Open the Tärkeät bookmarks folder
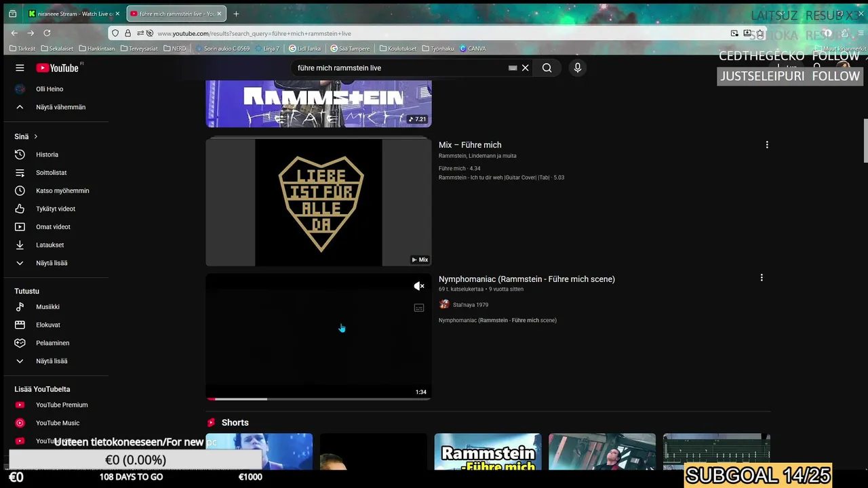The image size is (868, 488). (22, 49)
